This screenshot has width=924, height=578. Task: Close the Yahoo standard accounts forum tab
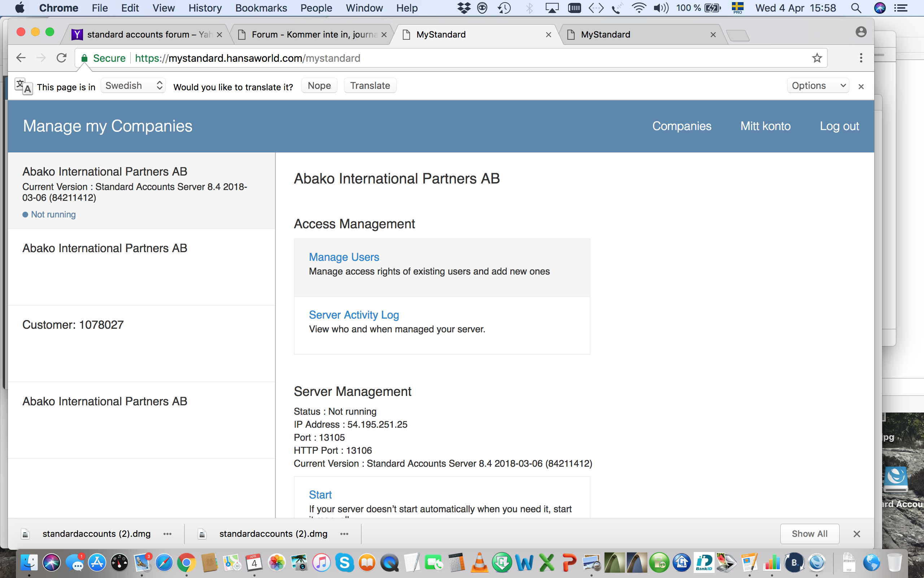tap(219, 35)
